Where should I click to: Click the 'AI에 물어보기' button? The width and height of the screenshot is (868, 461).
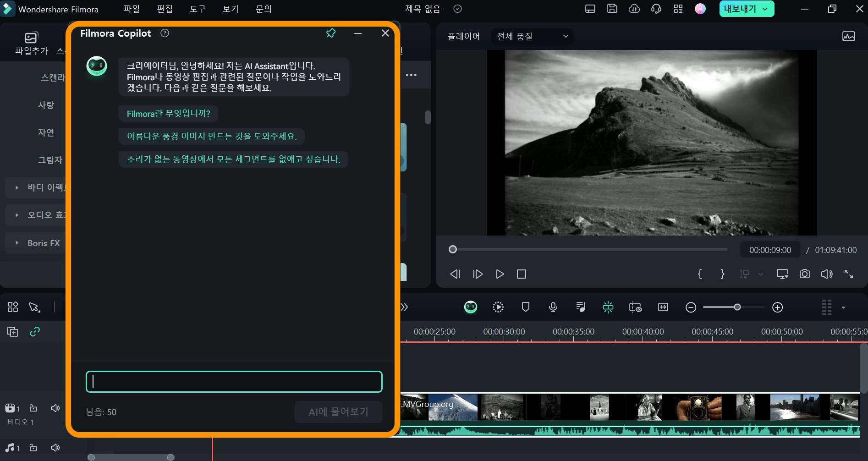tap(338, 412)
